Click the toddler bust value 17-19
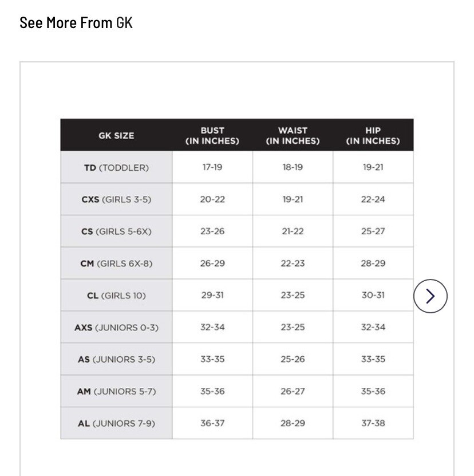Image resolution: width=474 pixels, height=476 pixels. (x=212, y=167)
